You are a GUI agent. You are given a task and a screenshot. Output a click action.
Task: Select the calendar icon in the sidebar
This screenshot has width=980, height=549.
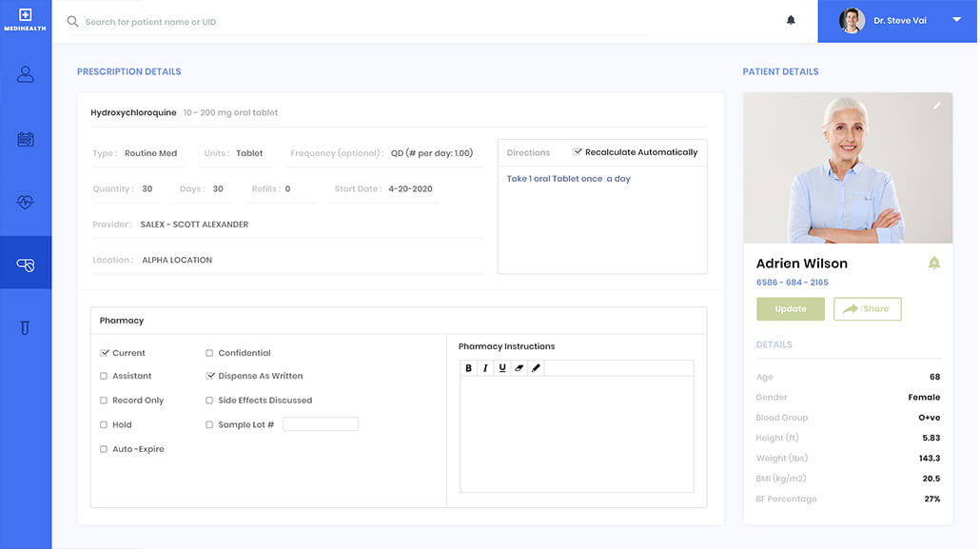tap(26, 137)
